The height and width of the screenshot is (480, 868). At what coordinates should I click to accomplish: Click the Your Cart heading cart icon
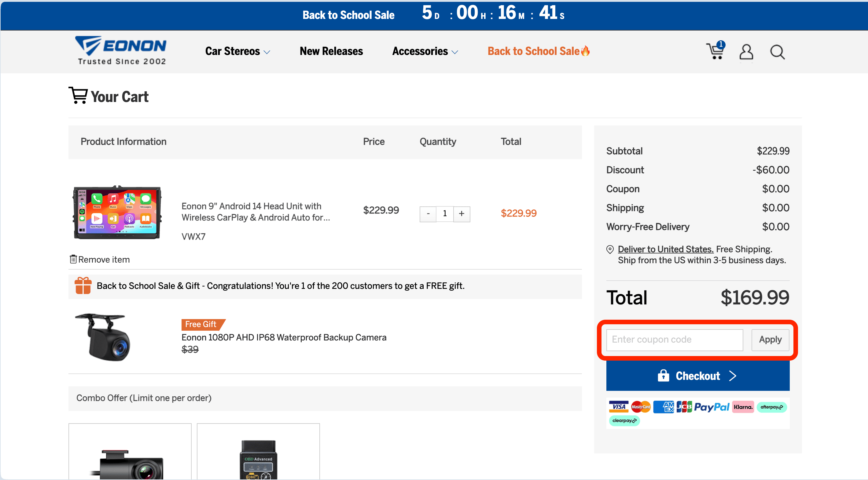(x=78, y=95)
